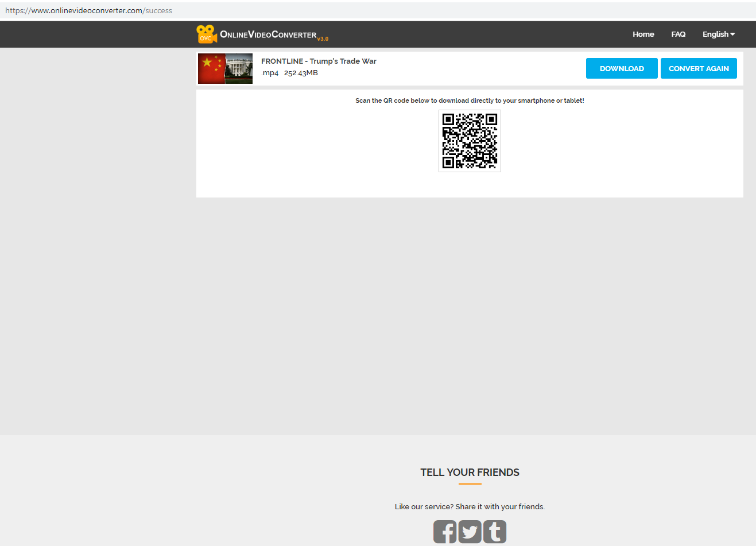The width and height of the screenshot is (756, 546).
Task: Select the video title FRONTLINE - Trump's Trade War
Action: tap(319, 61)
